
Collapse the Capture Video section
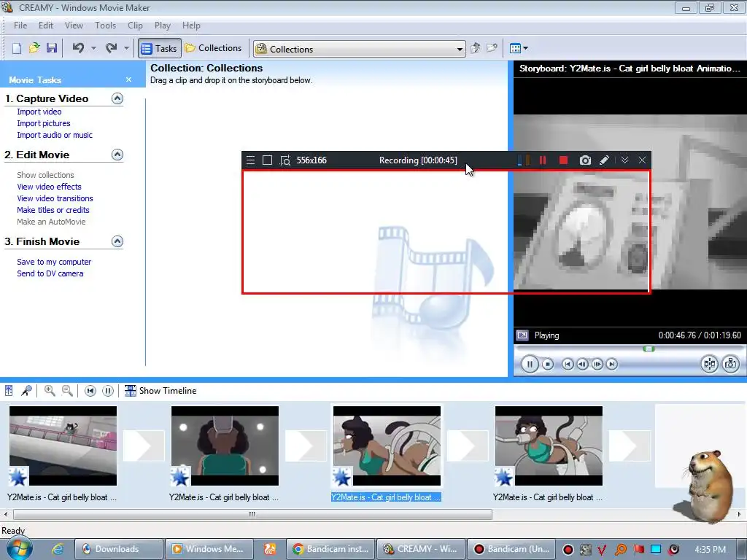click(117, 98)
